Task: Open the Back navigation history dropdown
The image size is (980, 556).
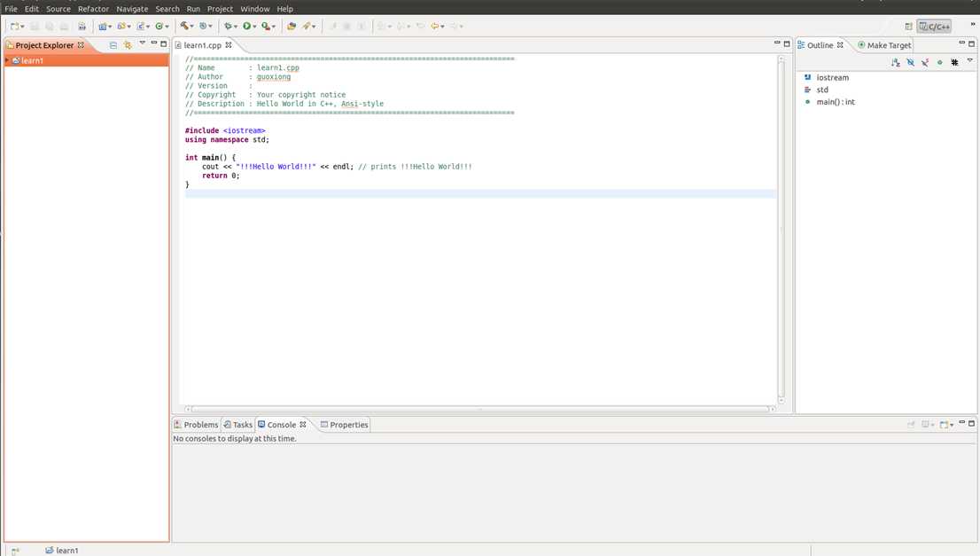Action: pyautogui.click(x=442, y=27)
